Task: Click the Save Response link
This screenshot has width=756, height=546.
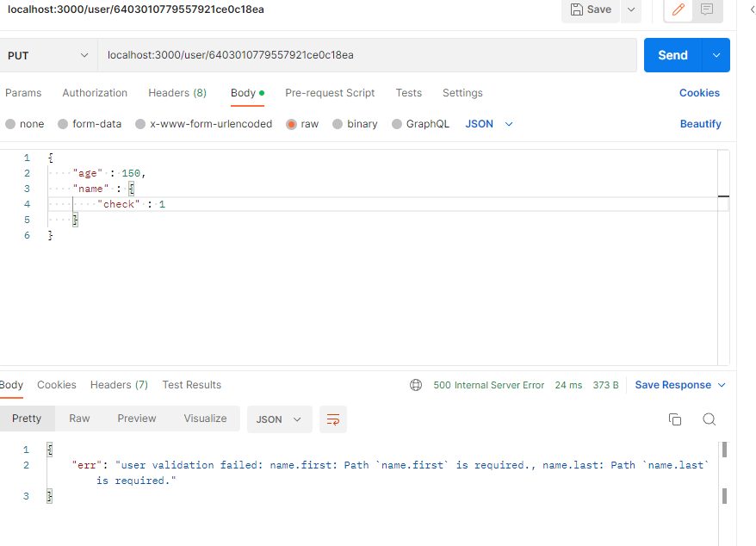Action: coord(673,385)
